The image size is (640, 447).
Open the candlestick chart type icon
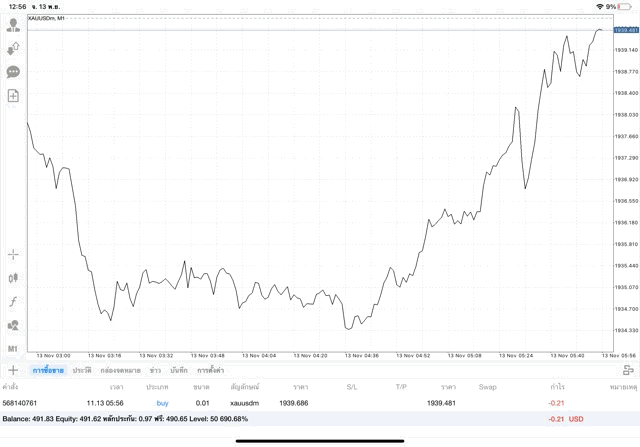(13, 278)
